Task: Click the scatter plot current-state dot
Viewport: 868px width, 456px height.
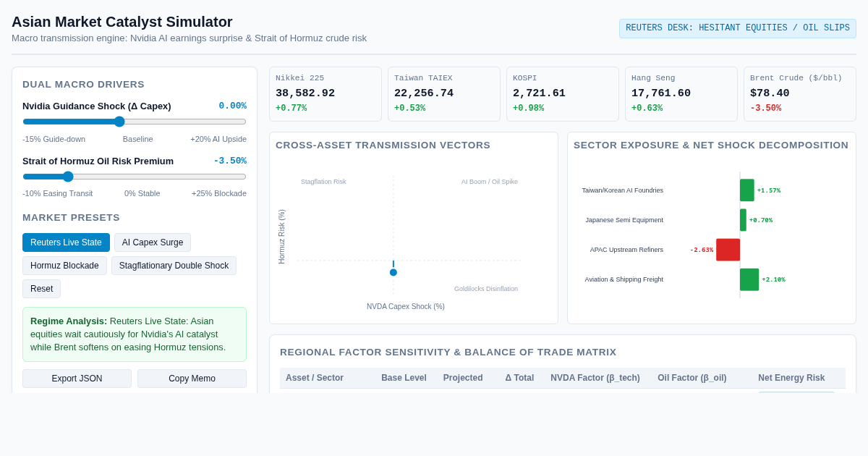Action: coord(393,272)
